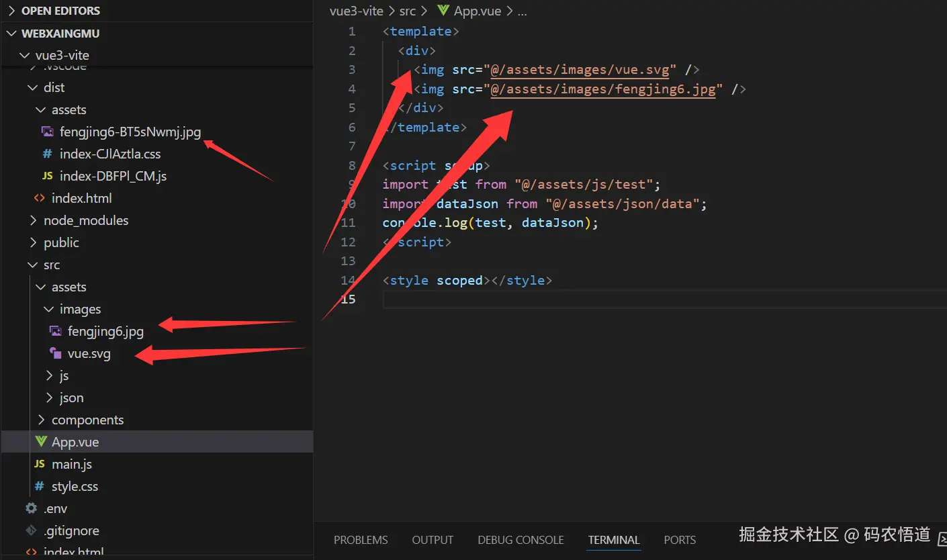The width and height of the screenshot is (947, 560).
Task: Click the HTML icon of dist index.html
Action: pos(40,199)
